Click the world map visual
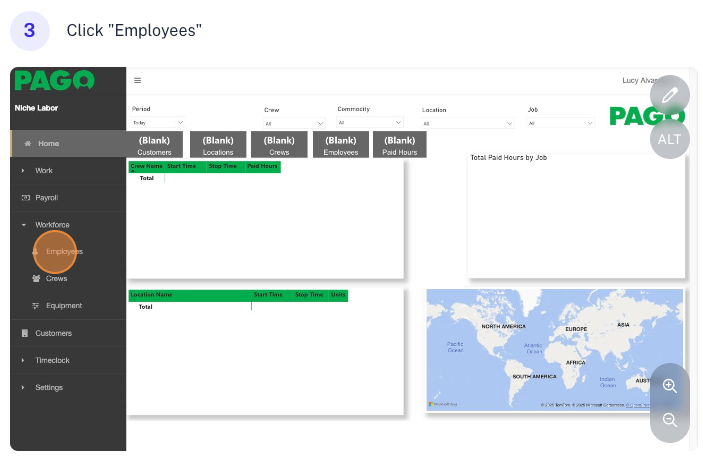703x456 pixels. pyautogui.click(x=554, y=349)
